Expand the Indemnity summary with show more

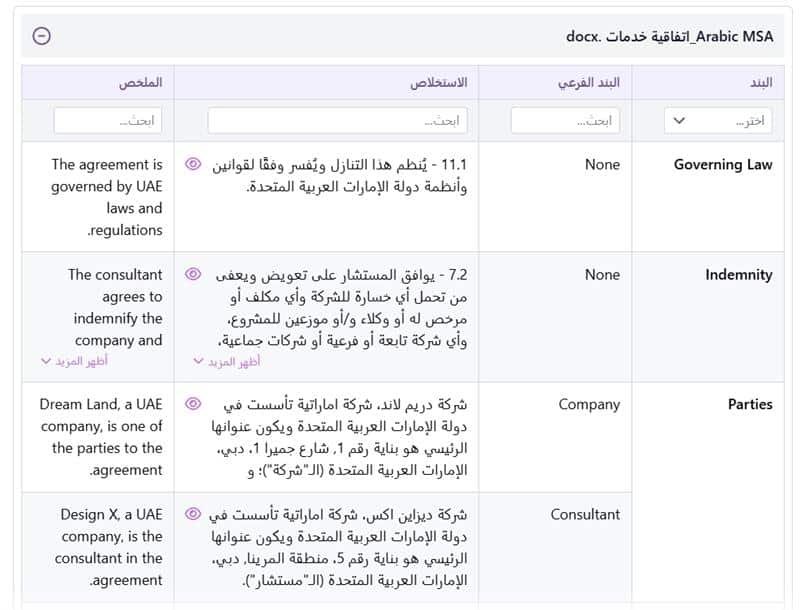(x=74, y=361)
